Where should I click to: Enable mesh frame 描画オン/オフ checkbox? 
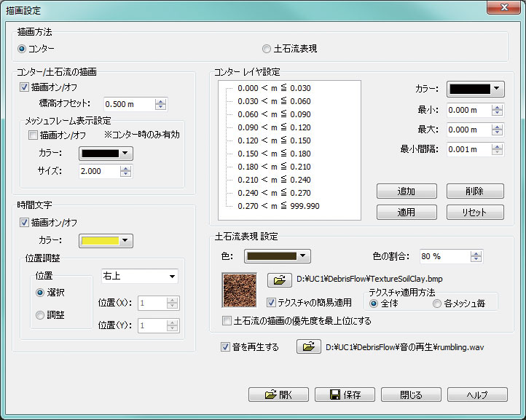click(33, 135)
